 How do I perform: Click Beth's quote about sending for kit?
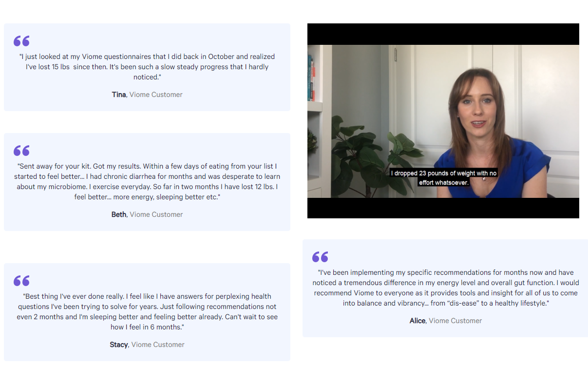tap(147, 181)
